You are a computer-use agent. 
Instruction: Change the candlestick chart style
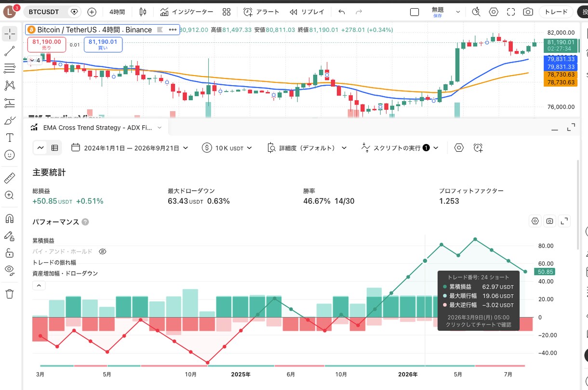click(143, 12)
